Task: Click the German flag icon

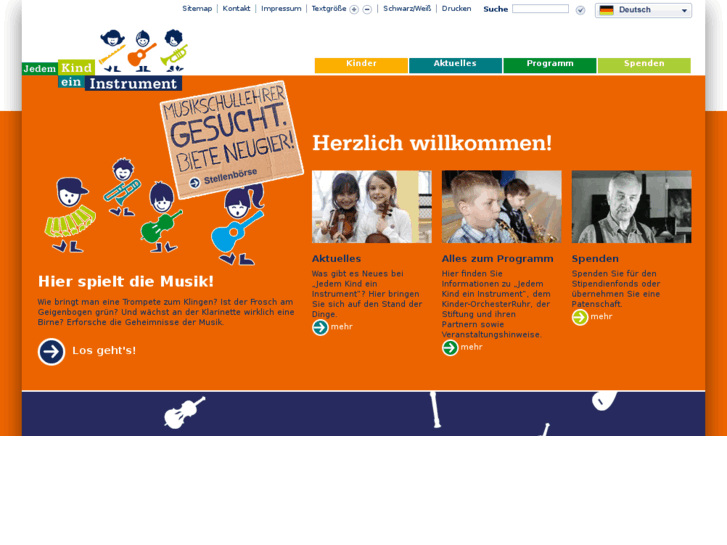Action: point(606,10)
